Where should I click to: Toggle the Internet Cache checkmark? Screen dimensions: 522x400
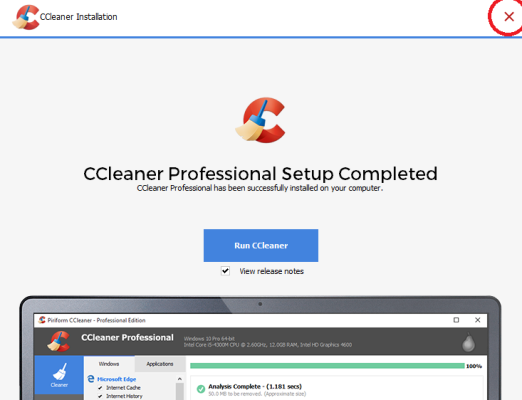click(x=100, y=388)
